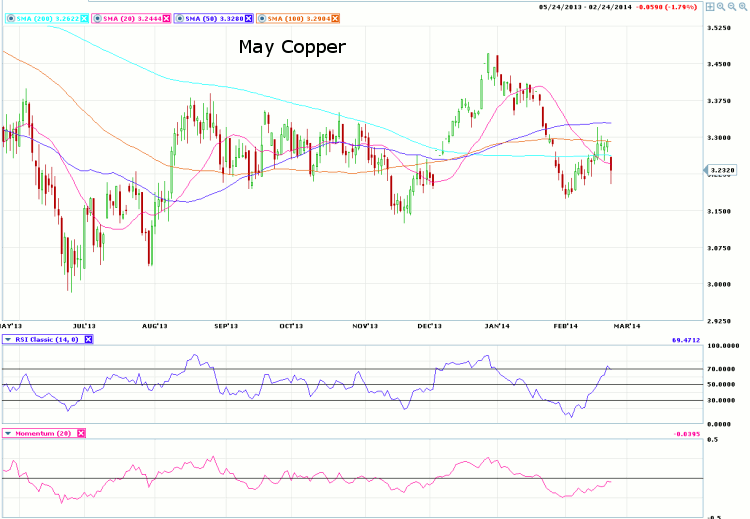Toggle the SMA (200) visibility circle

[10, 18]
